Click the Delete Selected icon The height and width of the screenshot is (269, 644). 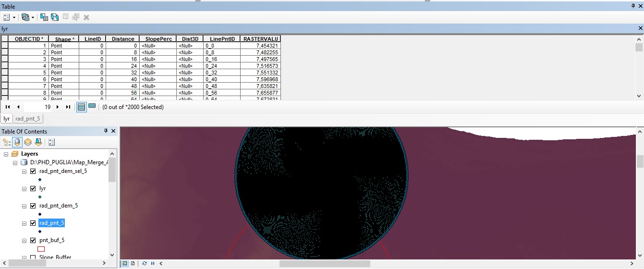(86, 17)
